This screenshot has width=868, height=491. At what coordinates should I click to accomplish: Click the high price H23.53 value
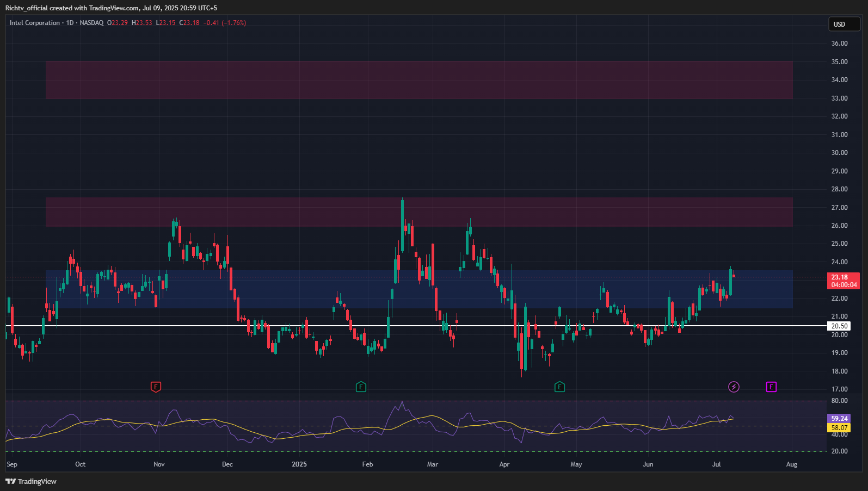pyautogui.click(x=142, y=23)
